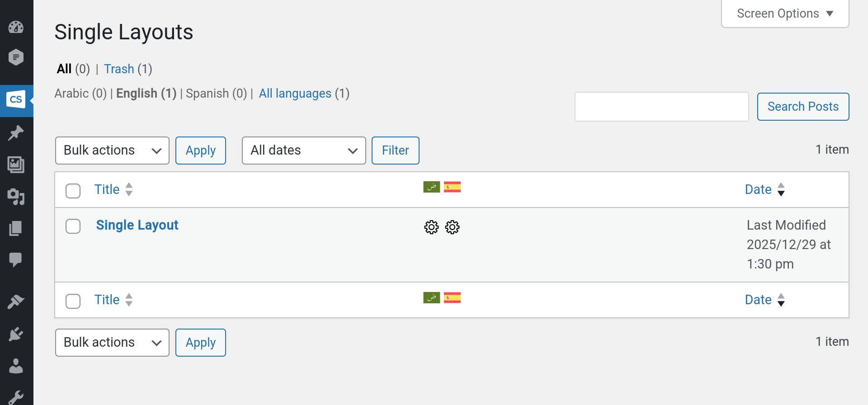Click the Spanish translation gear for Single Layout
The width and height of the screenshot is (868, 405).
pyautogui.click(x=452, y=227)
